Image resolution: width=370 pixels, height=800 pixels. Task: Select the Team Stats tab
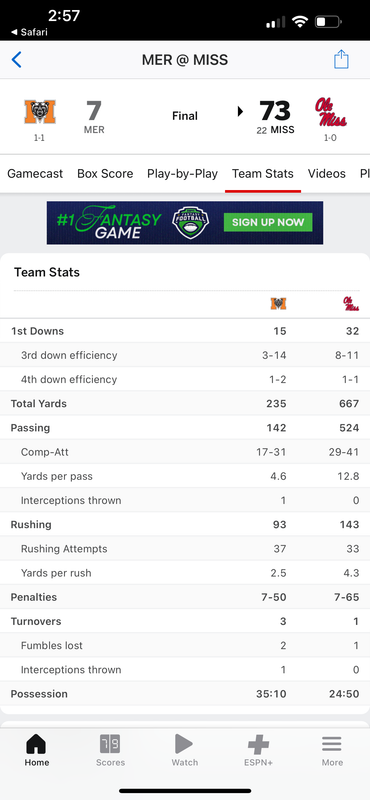point(263,173)
